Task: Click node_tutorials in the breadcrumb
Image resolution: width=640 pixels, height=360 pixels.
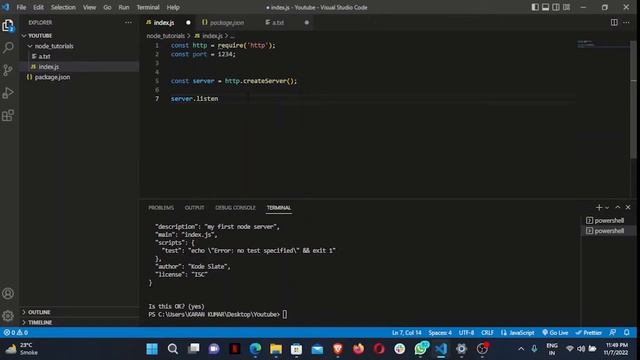Action: (166, 36)
